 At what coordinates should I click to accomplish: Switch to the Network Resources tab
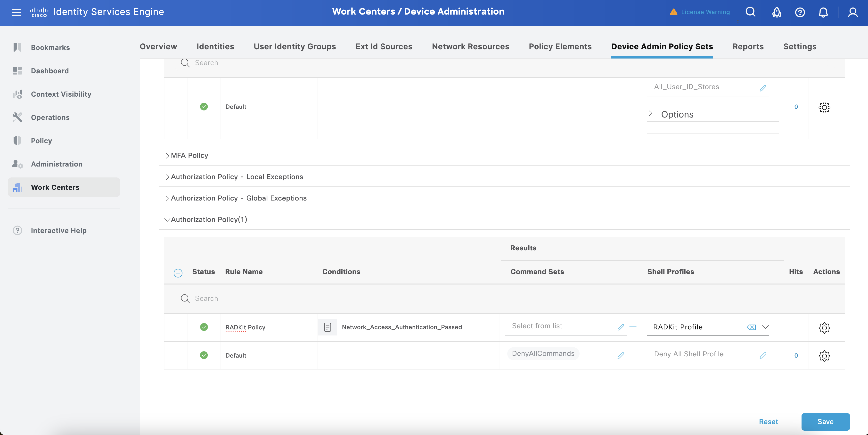(470, 47)
